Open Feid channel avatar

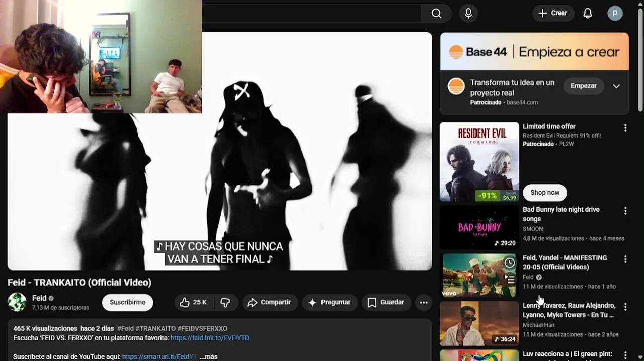[17, 302]
